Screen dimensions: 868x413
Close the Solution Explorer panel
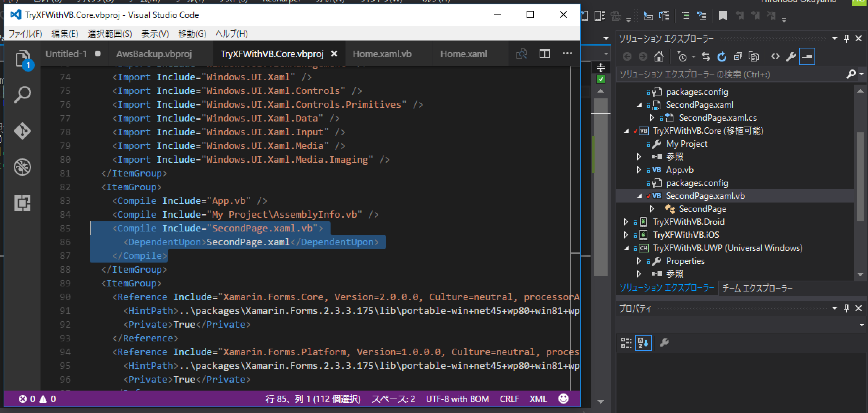pos(859,38)
